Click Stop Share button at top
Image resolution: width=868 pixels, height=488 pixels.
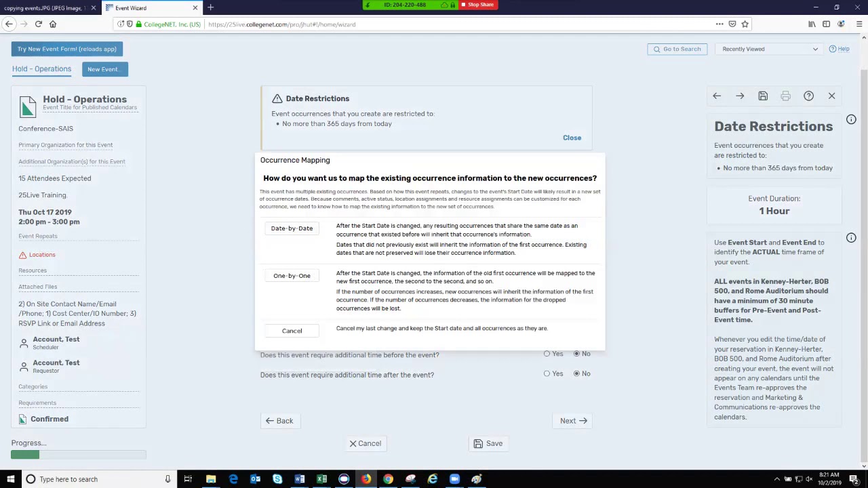pos(477,5)
